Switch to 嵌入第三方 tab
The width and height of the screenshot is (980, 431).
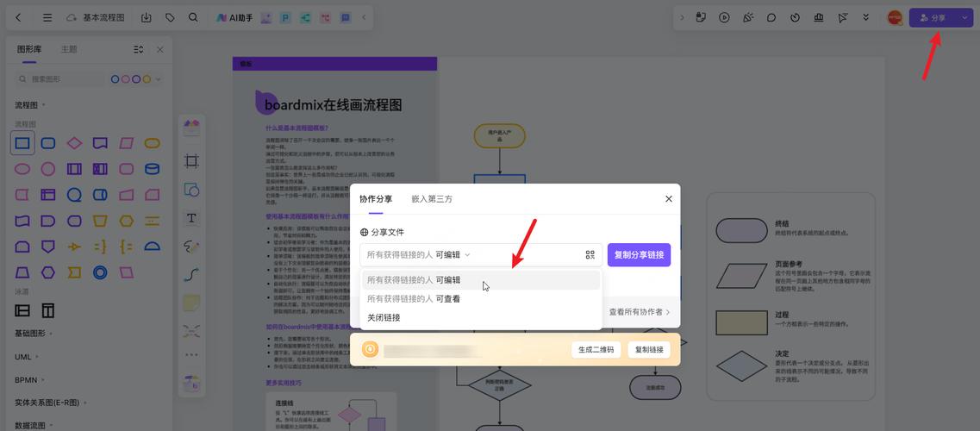point(432,199)
